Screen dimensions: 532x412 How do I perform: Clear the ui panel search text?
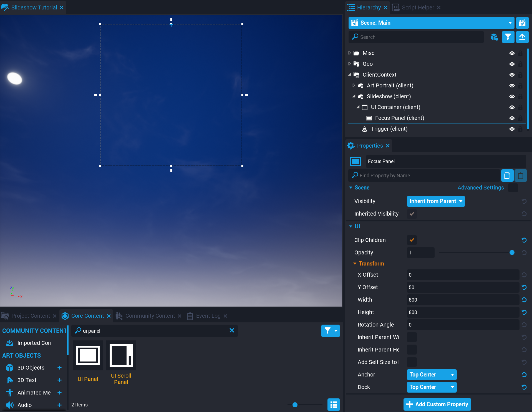232,330
